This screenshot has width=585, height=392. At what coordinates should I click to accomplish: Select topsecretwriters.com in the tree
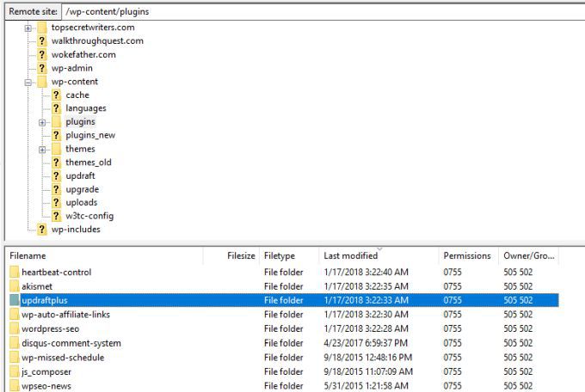coord(93,28)
